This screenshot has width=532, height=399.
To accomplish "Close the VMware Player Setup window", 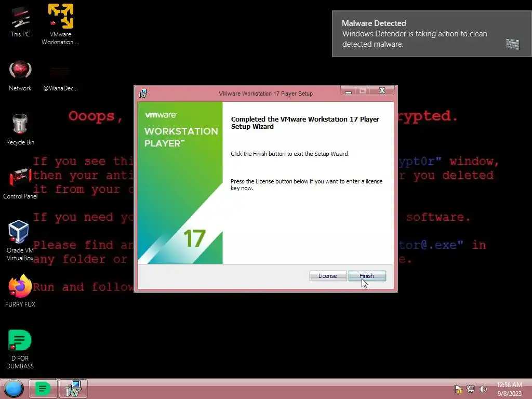I will (382, 90).
